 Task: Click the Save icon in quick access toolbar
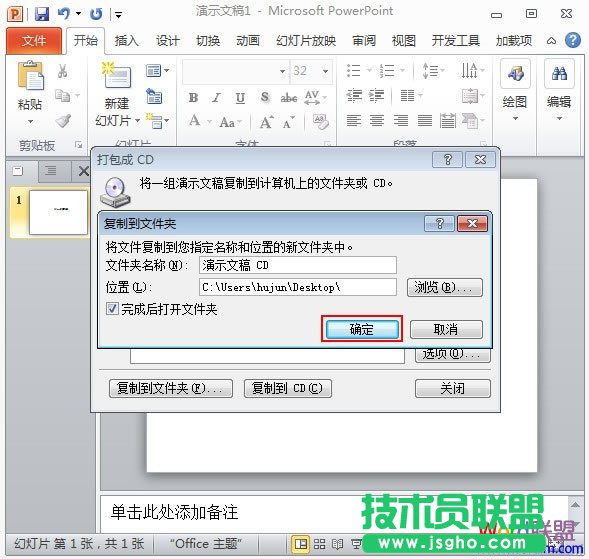pos(42,14)
